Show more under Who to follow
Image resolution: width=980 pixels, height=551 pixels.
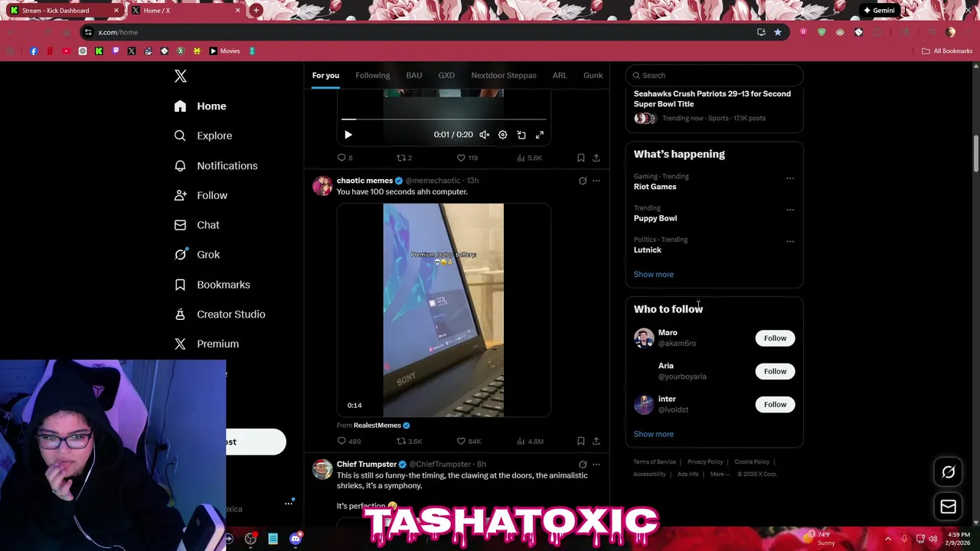pyautogui.click(x=654, y=435)
